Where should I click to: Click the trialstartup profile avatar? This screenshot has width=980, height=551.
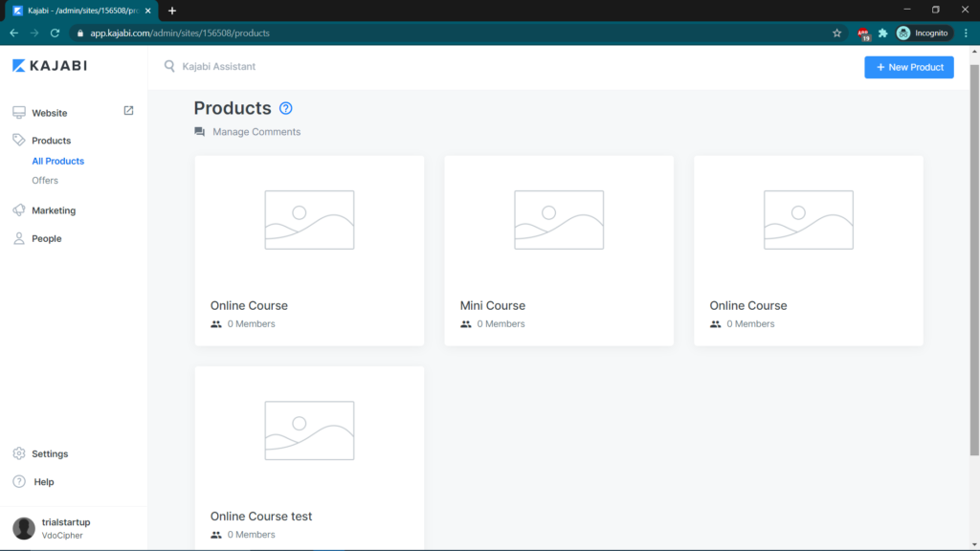click(24, 528)
